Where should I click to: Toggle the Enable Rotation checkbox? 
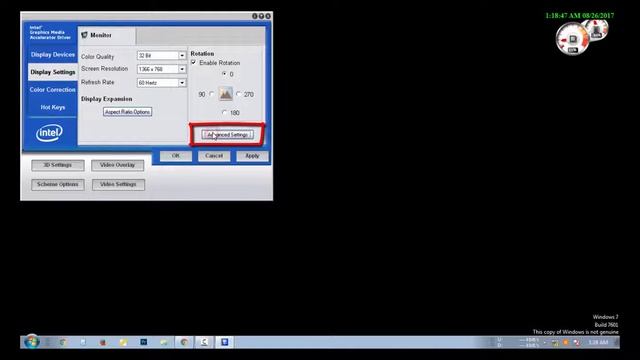coord(194,62)
